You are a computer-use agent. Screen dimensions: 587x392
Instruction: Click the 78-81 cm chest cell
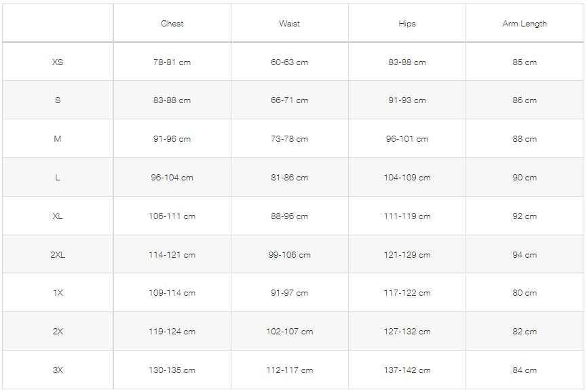coord(172,62)
